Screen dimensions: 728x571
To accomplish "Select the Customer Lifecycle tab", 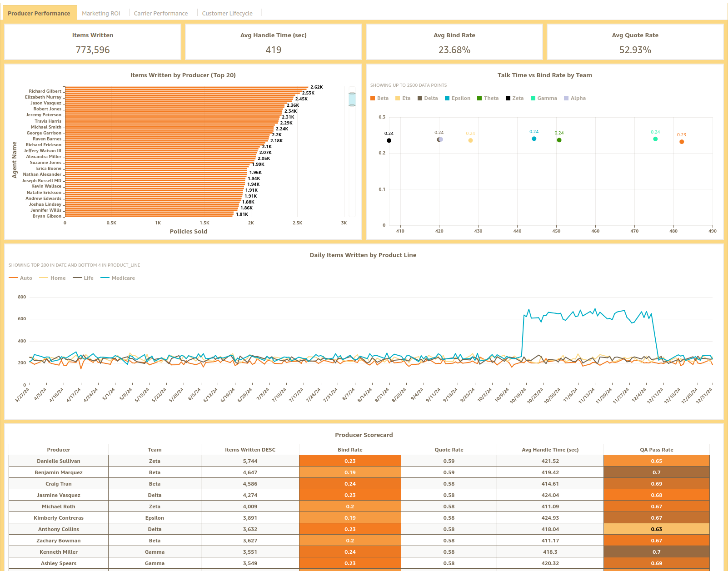I will coord(227,13).
